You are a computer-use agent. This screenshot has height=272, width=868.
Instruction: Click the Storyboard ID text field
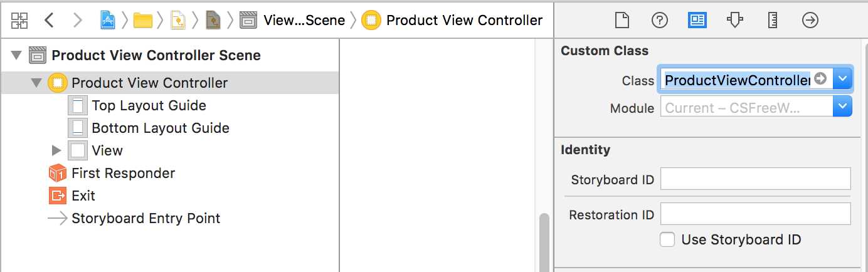click(756, 179)
